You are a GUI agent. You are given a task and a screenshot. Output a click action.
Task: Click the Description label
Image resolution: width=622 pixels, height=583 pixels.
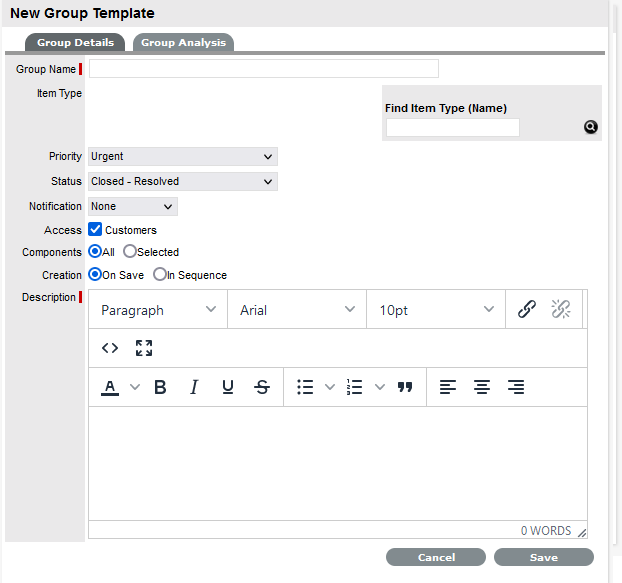point(48,297)
